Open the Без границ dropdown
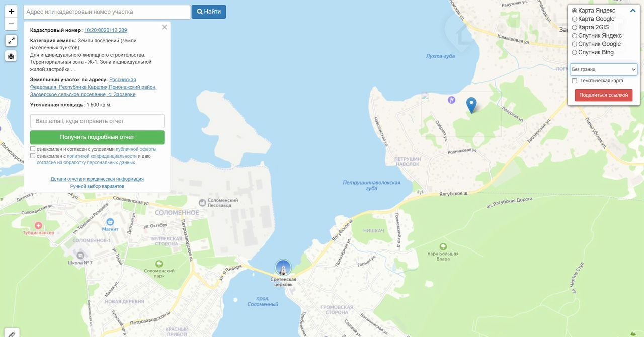The height and width of the screenshot is (337, 644). pyautogui.click(x=604, y=69)
